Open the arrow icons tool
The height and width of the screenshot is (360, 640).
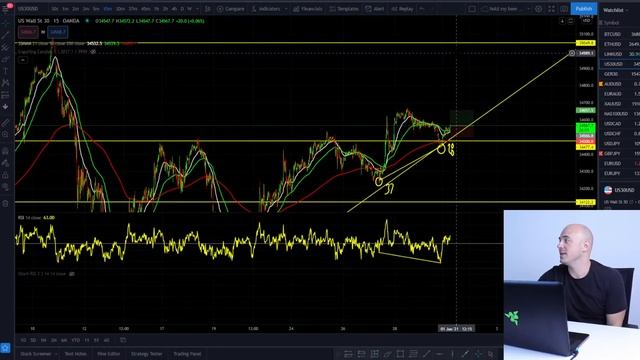5,107
